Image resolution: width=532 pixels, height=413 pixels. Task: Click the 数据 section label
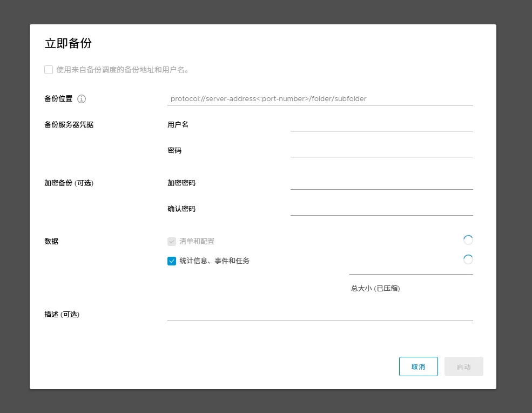[51, 242]
